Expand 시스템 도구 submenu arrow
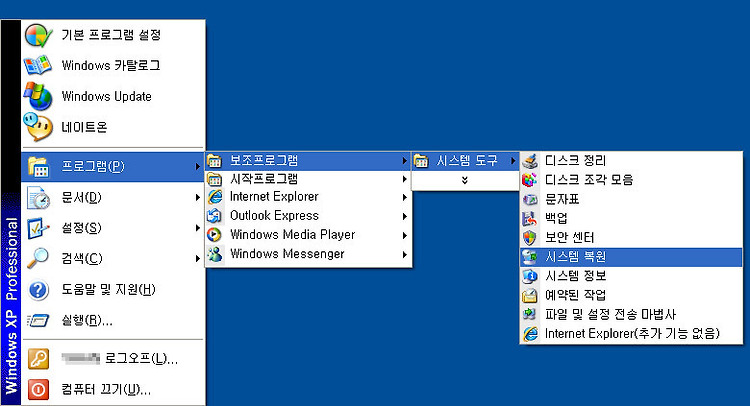 (x=513, y=161)
